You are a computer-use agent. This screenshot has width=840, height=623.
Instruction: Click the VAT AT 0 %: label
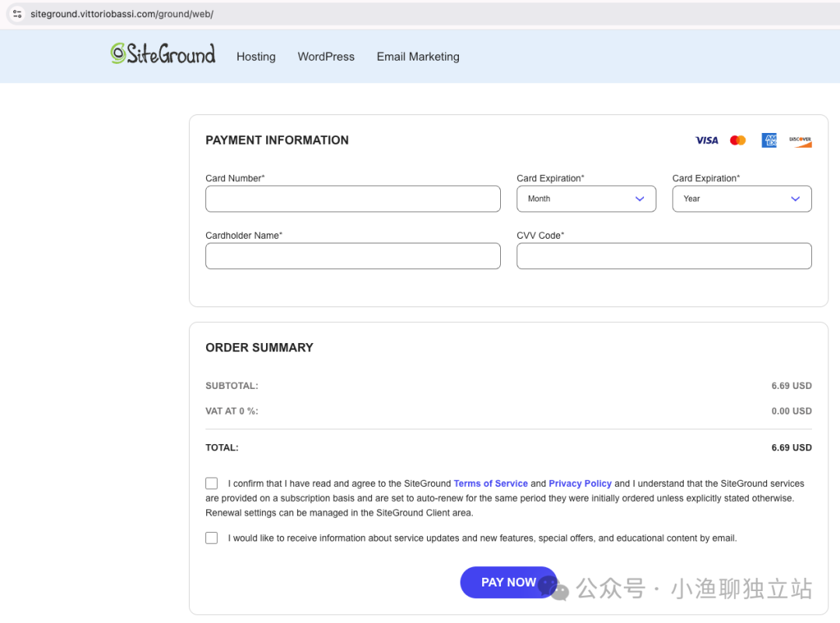[x=232, y=411]
